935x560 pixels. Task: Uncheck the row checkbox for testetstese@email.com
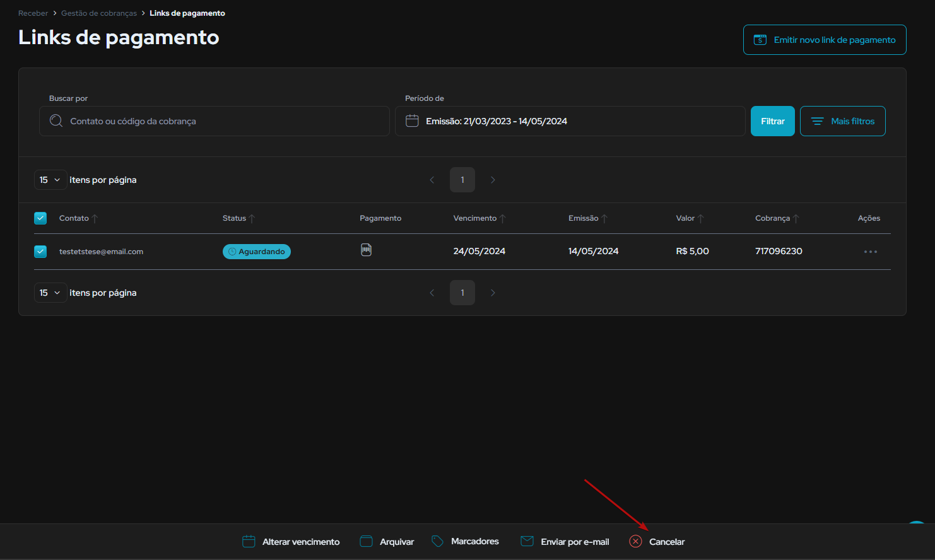pyautogui.click(x=40, y=252)
